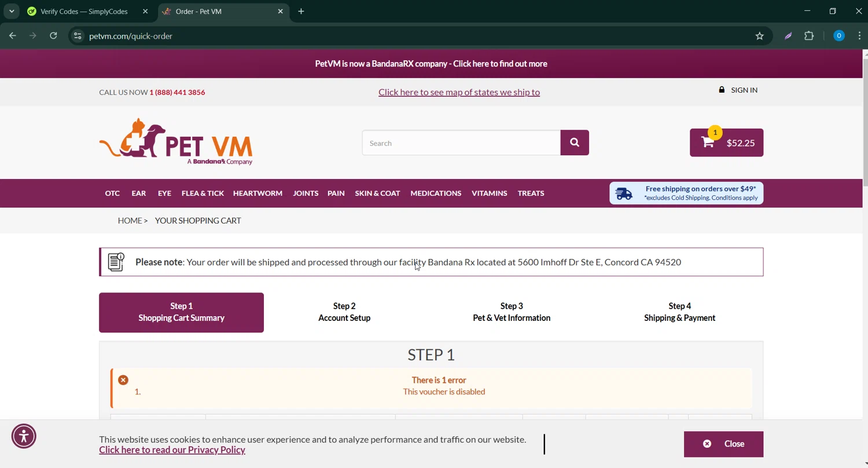Open a new browser tab
Screen dimensions: 868x468
click(301, 11)
